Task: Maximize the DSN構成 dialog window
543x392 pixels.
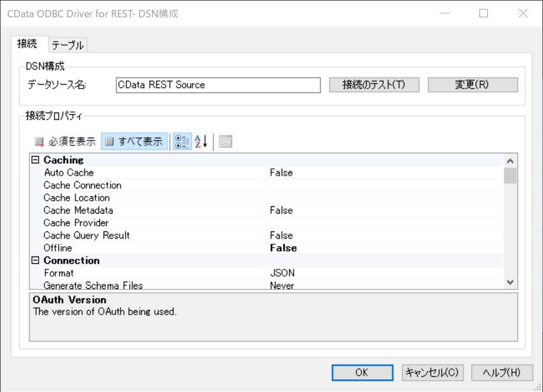Action: coord(484,13)
